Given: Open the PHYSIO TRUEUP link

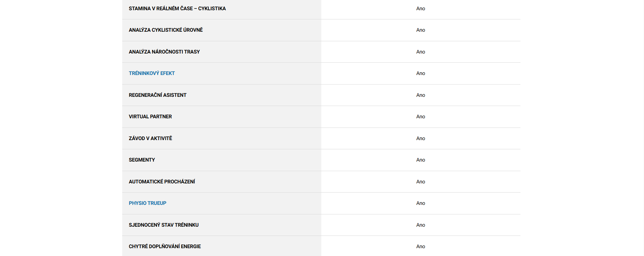Looking at the screenshot, I should point(147,203).
